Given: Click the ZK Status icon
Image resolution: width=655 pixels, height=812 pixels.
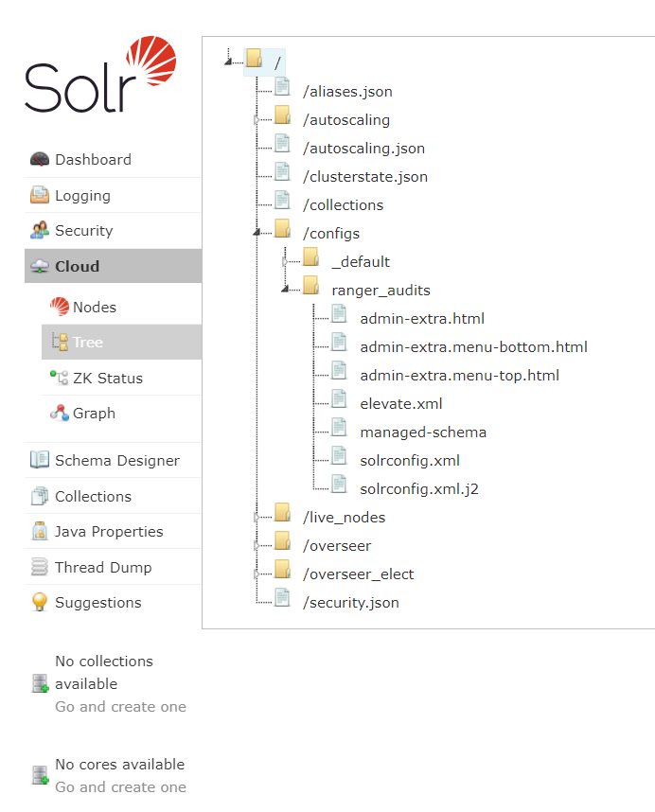Looking at the screenshot, I should pos(59,378).
